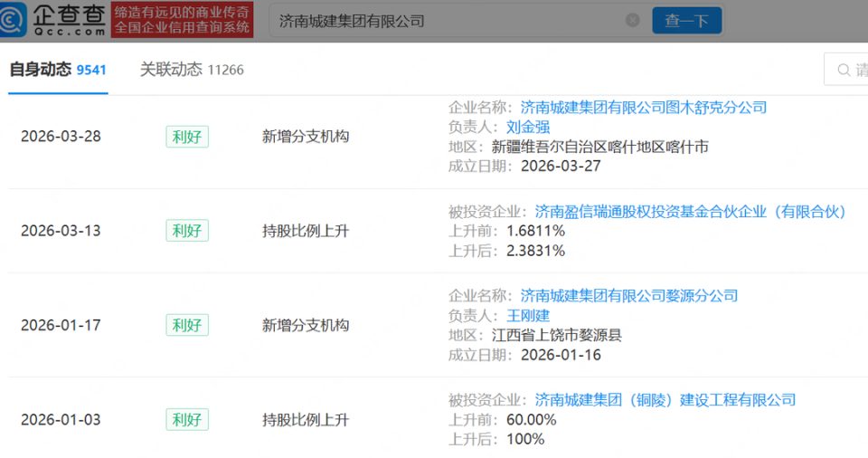Screen dimensions: 868x458
Task: Select value 60.00% before increase
Action: pos(531,420)
